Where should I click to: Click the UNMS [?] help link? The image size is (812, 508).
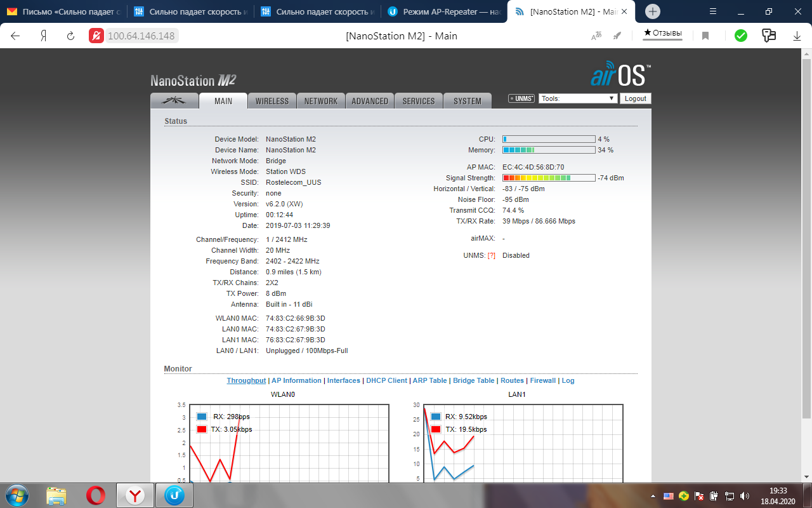(x=492, y=255)
